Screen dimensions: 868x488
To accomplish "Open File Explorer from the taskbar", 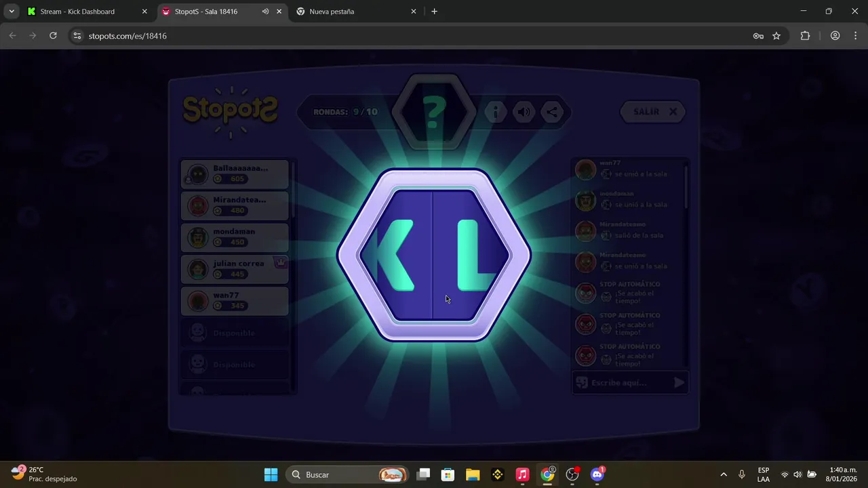I will coord(473,474).
